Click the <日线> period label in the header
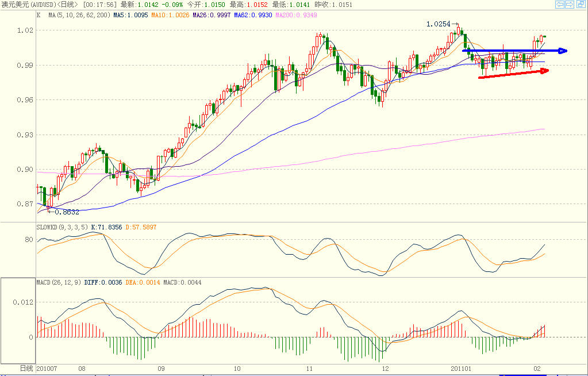The height and width of the screenshot is (376, 588). 68,5
